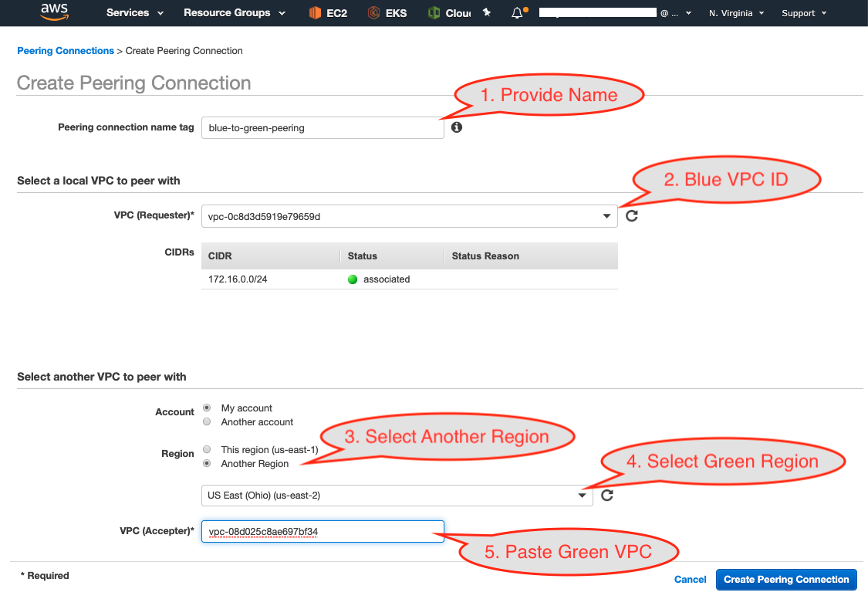Open the CloudFormation shortcut in the navigation bar
This screenshot has width=868, height=599.
click(x=454, y=12)
